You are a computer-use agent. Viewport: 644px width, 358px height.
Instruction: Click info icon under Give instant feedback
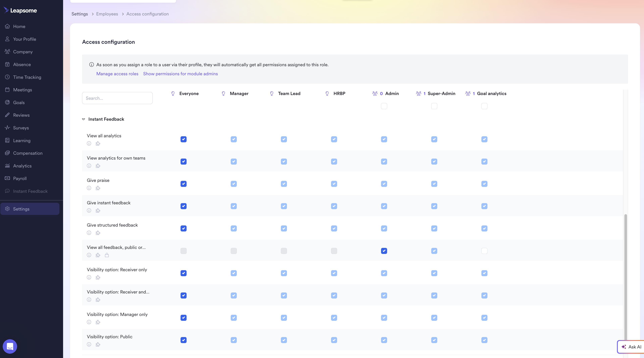(89, 211)
